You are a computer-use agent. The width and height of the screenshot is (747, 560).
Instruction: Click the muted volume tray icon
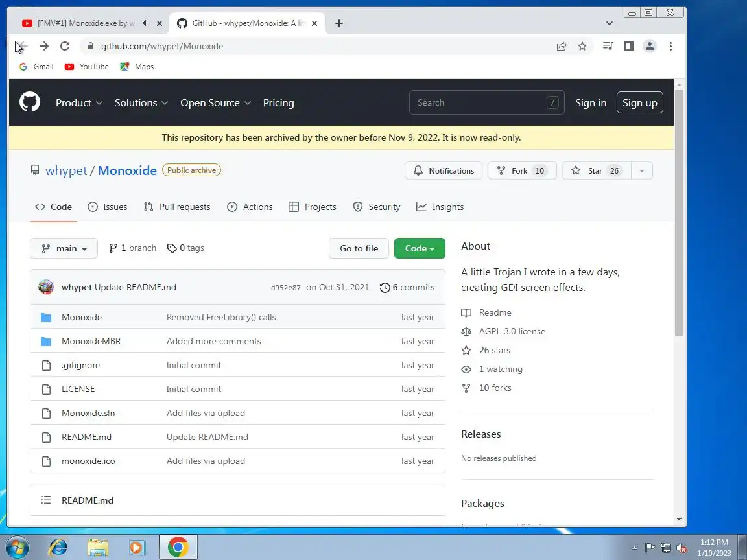[x=682, y=548]
